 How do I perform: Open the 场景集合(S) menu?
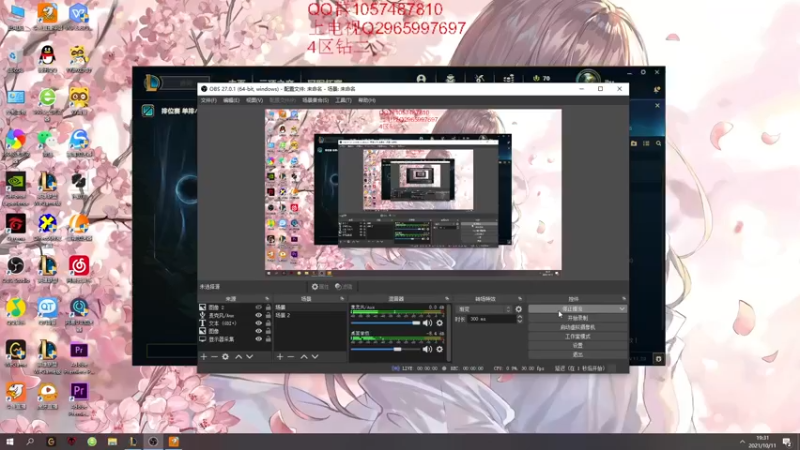coord(315,101)
